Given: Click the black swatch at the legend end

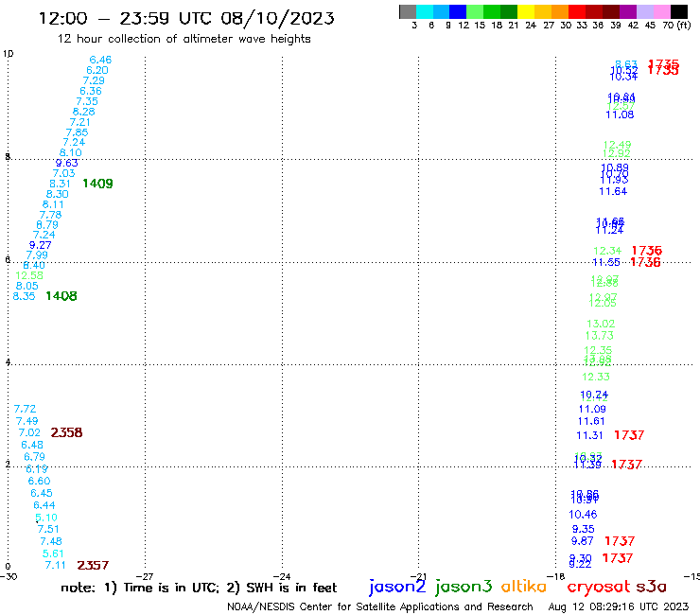Looking at the screenshot, I should coord(678,11).
